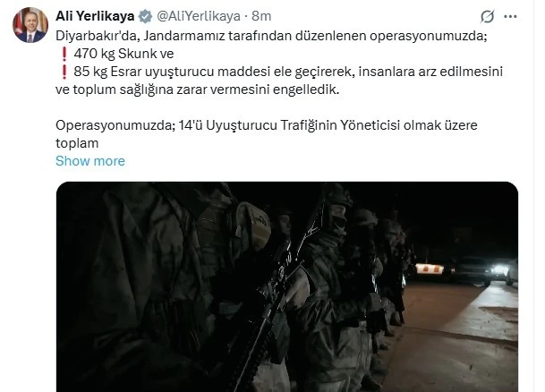
Task: Click the word "toplam" before Show more
Action: (77, 143)
